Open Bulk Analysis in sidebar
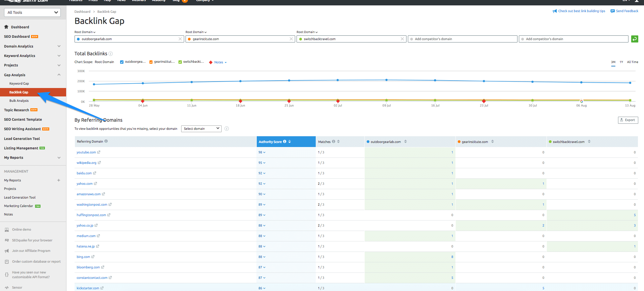The width and height of the screenshot is (644, 291). (x=19, y=101)
